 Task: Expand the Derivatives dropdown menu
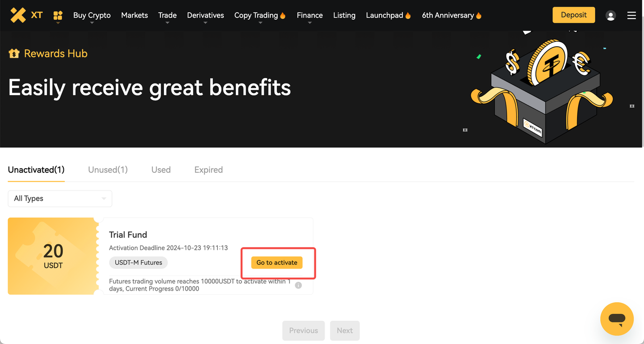tap(205, 15)
